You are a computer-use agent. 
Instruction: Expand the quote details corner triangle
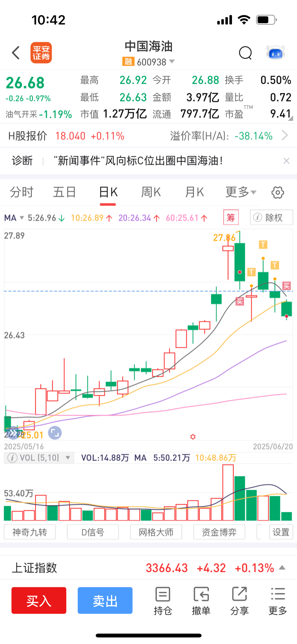[x=290, y=118]
